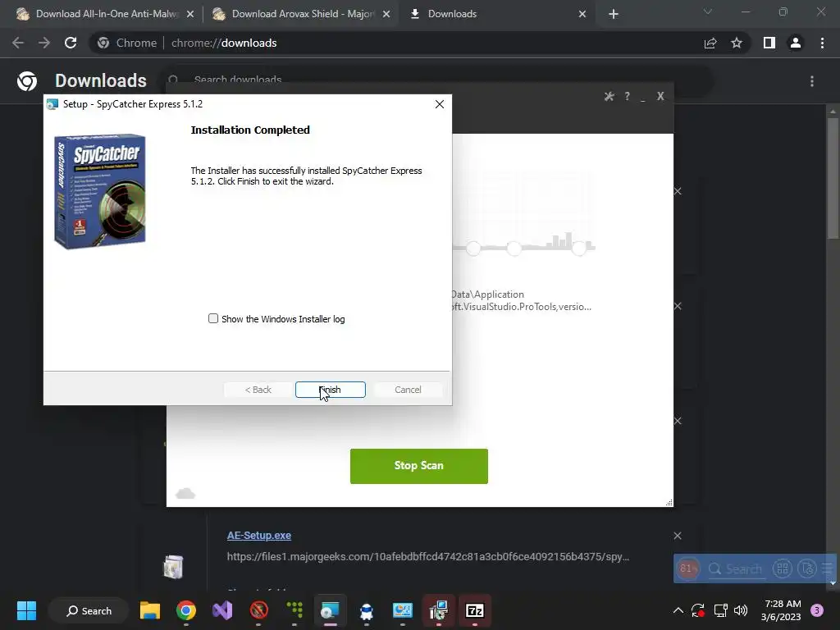840x630 pixels.
Task: Enable Show the Windows Installer log checkbox
Action: click(x=213, y=319)
